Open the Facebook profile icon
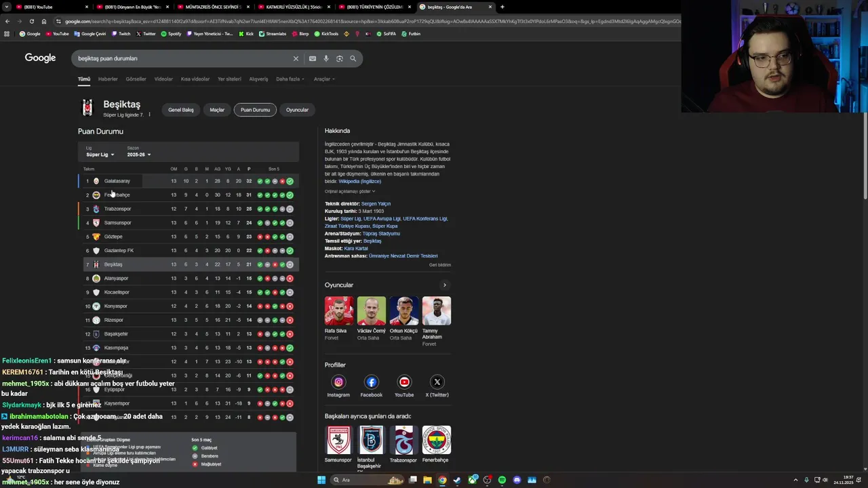The height and width of the screenshot is (488, 868). click(x=372, y=382)
